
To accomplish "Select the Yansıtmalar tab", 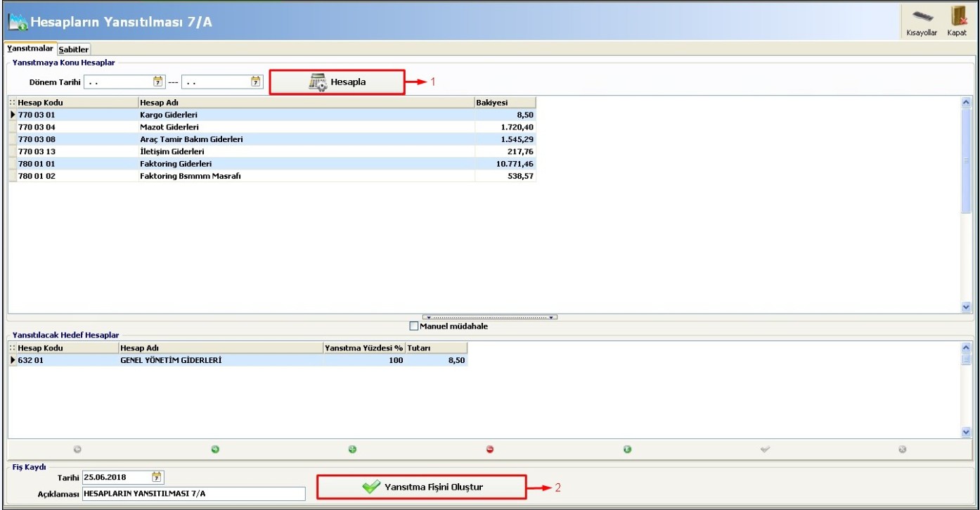I will 30,49.
